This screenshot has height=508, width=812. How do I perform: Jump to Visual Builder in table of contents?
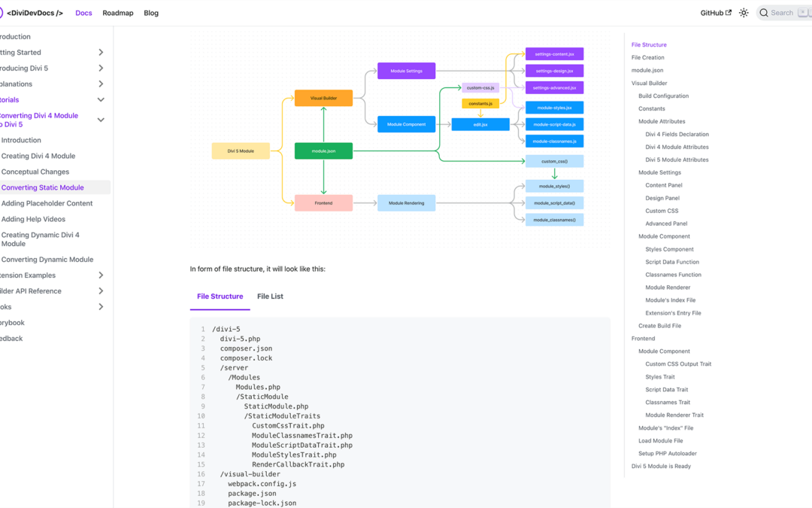pos(649,84)
